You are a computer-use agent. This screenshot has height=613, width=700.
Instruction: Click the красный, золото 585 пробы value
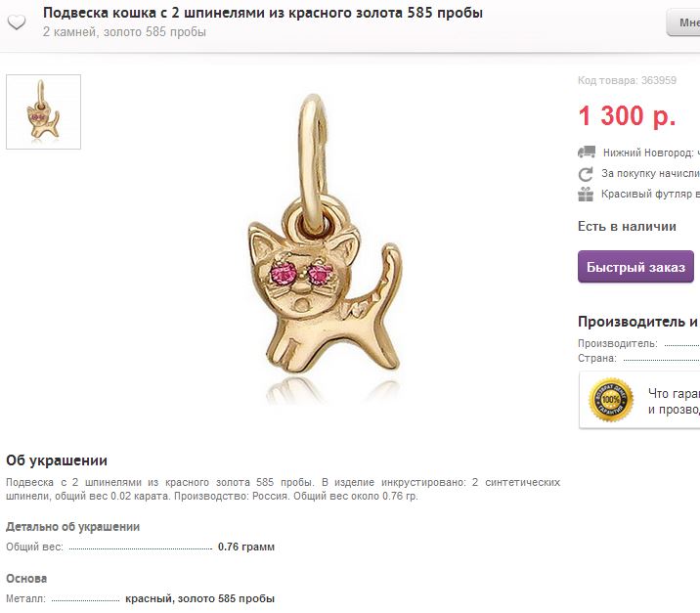(x=199, y=598)
